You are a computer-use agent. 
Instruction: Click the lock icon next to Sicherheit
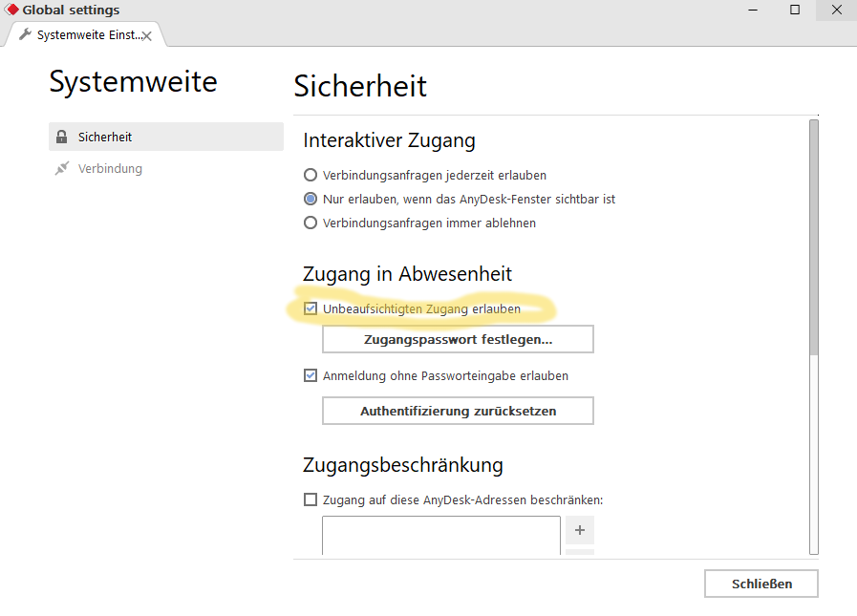pos(62,137)
